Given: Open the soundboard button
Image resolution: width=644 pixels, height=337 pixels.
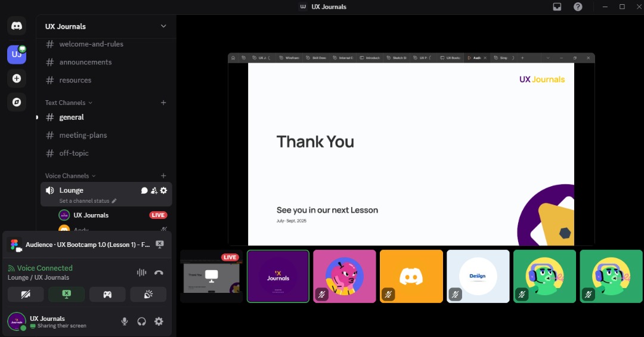Looking at the screenshot, I should tap(148, 294).
